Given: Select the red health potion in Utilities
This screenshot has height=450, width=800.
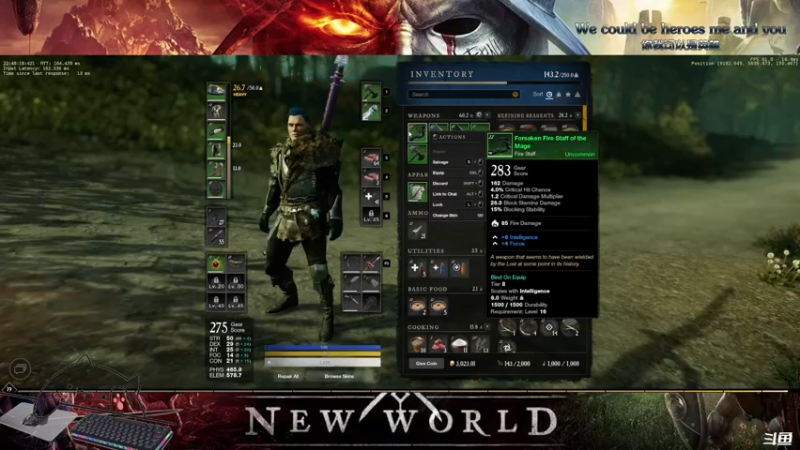Looking at the screenshot, I should click(x=417, y=268).
